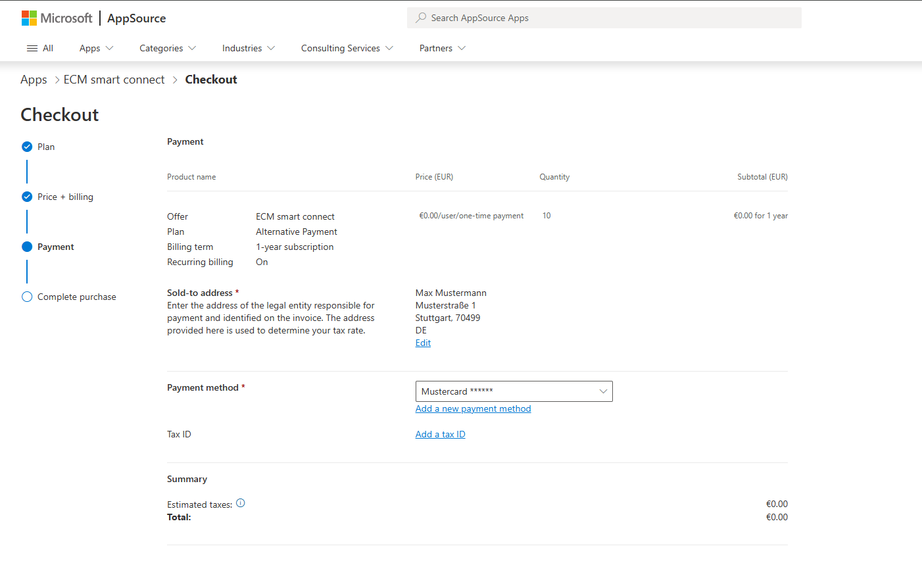Viewport: 922px width, 588px height.
Task: Expand the Categories dropdown menu
Action: click(168, 48)
